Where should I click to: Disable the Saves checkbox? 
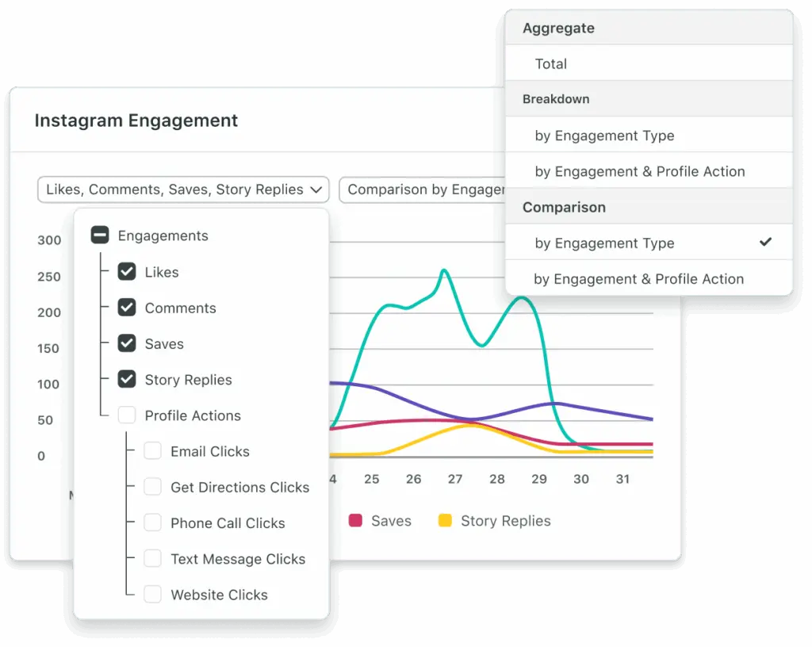point(127,343)
